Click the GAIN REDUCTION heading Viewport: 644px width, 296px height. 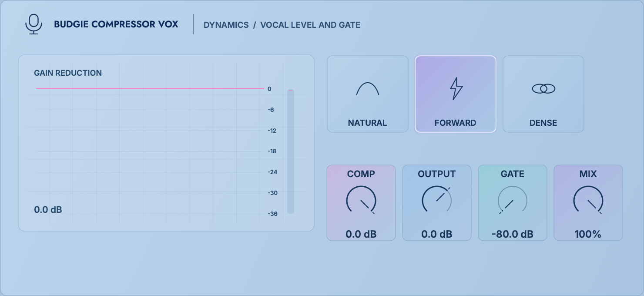[68, 73]
